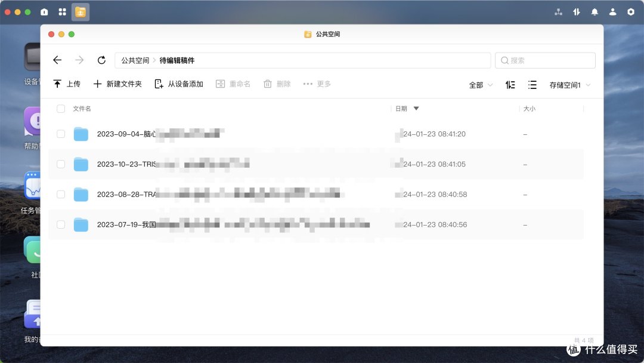Click the 重命名 rename button
644x363 pixels.
(233, 84)
